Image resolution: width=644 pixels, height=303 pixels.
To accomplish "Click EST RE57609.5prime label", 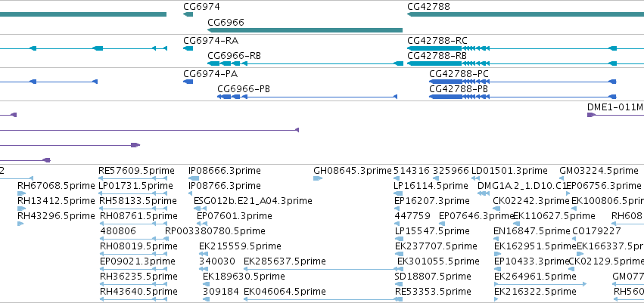I will [136, 171].
